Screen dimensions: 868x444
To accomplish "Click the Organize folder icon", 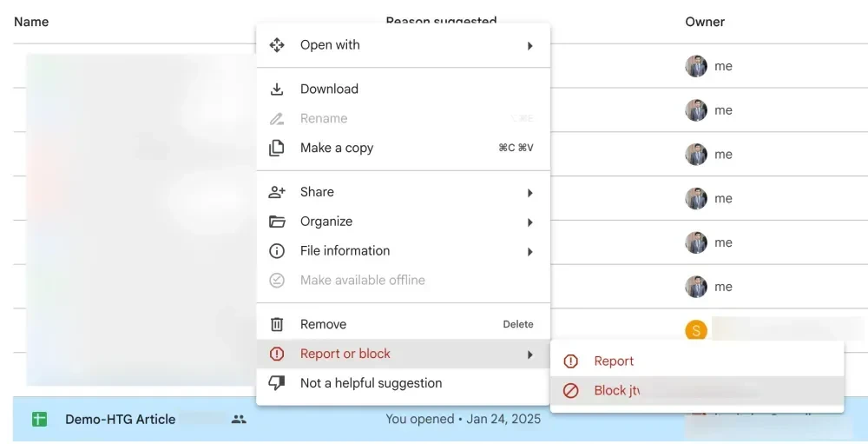I will (277, 222).
